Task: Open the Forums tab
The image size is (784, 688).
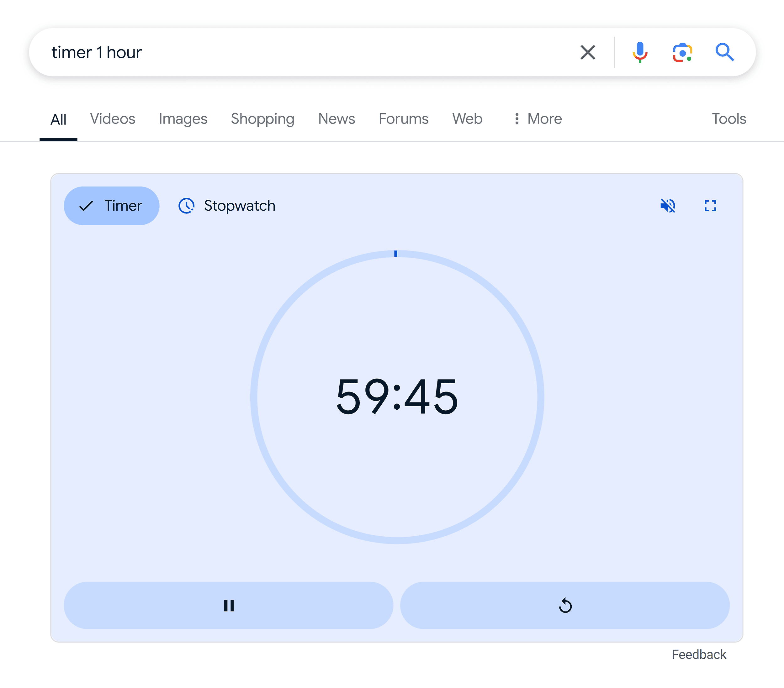Action: pos(404,119)
